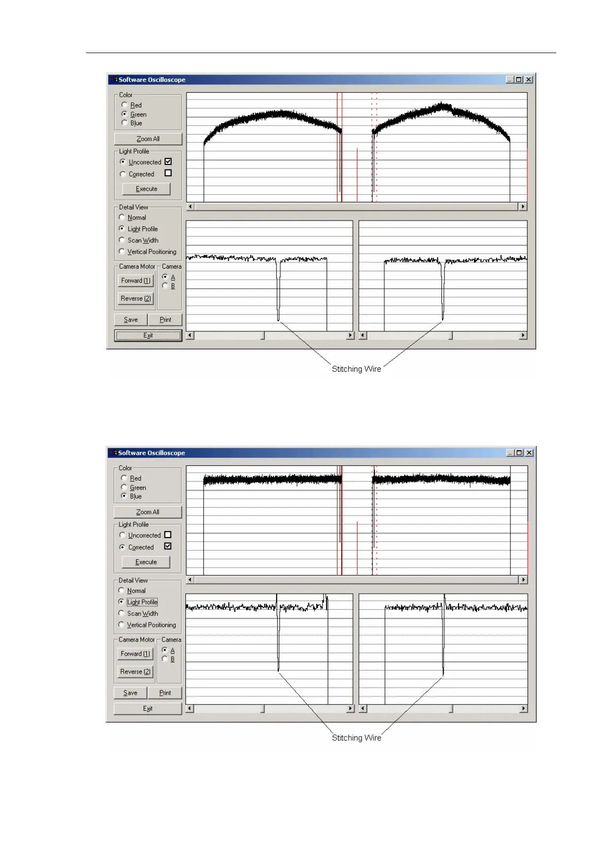Screen dimensions: 613x868
Task: Select Camera A in lower window
Action: click(164, 650)
